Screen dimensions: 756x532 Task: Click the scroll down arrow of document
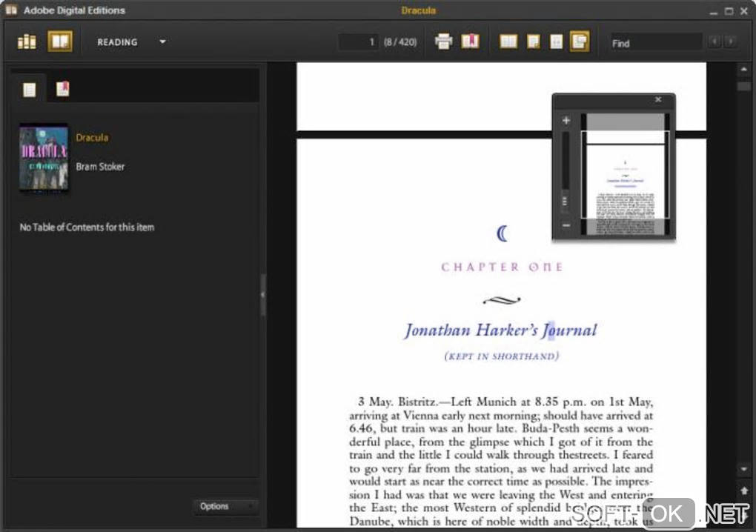tap(744, 469)
